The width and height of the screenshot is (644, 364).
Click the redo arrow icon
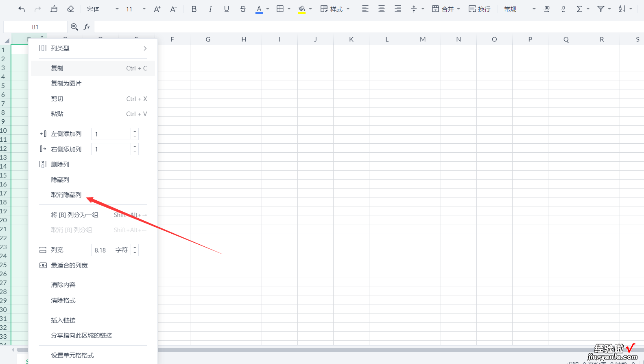point(38,9)
